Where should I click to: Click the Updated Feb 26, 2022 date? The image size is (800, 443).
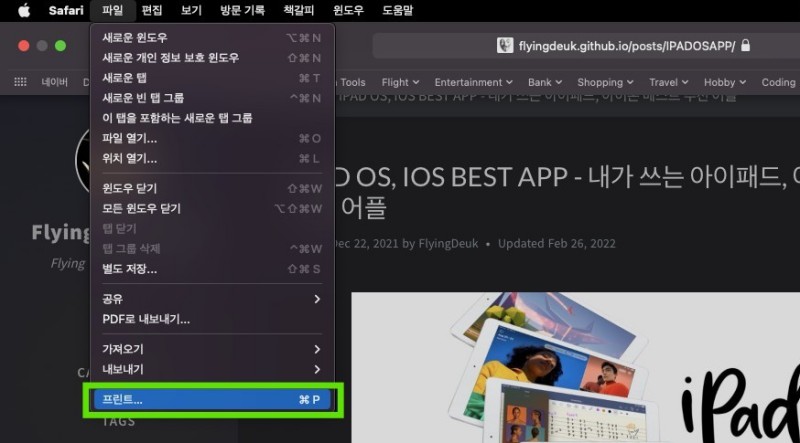tap(557, 243)
